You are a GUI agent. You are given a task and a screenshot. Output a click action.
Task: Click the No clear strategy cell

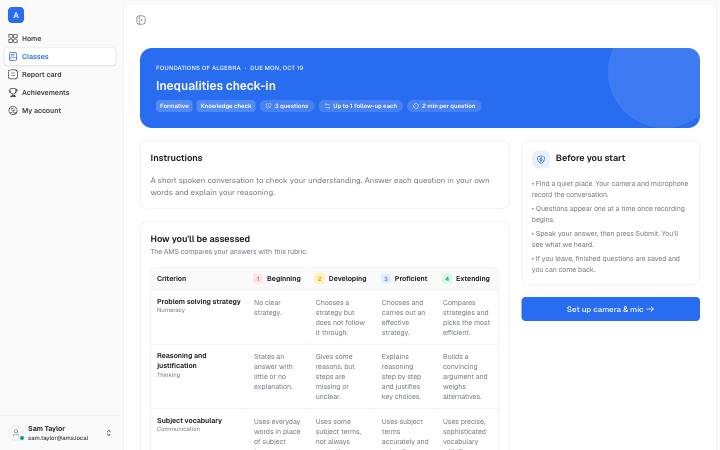click(267, 308)
